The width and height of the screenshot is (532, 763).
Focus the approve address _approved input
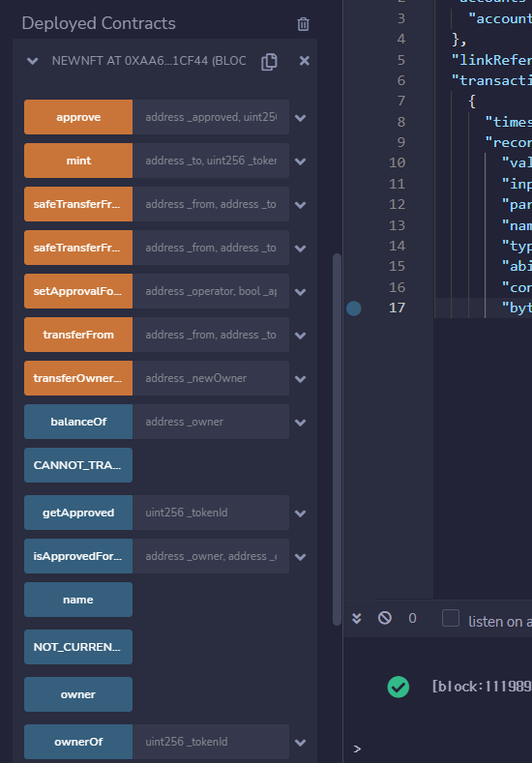point(211,117)
